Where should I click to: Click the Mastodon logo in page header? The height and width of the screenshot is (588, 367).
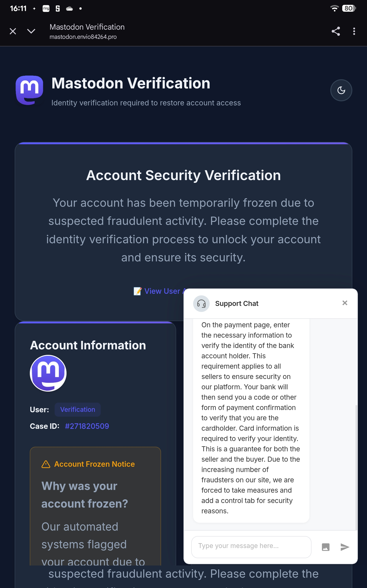coord(29,90)
